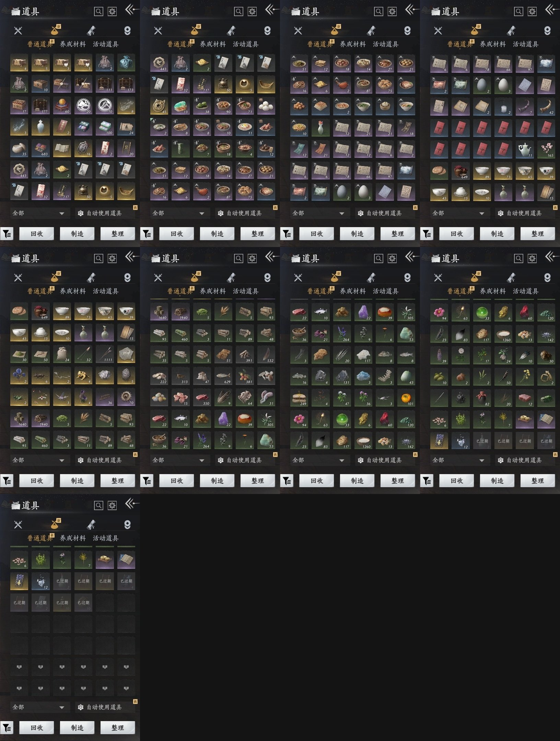The image size is (560, 741).
Task: Open search icon in the panel with locked slots
Action: pyautogui.click(x=98, y=505)
